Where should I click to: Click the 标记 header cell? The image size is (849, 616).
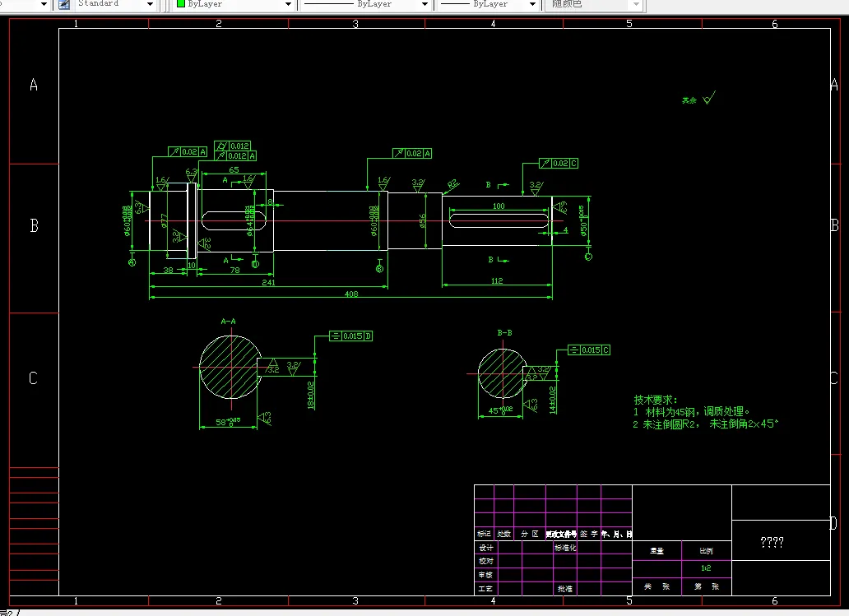pyautogui.click(x=484, y=534)
